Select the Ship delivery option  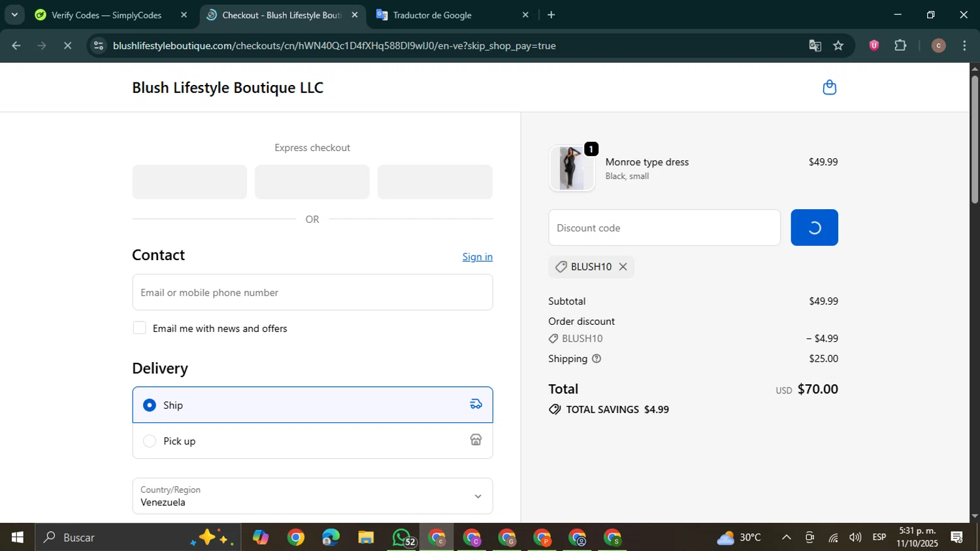tap(312, 405)
